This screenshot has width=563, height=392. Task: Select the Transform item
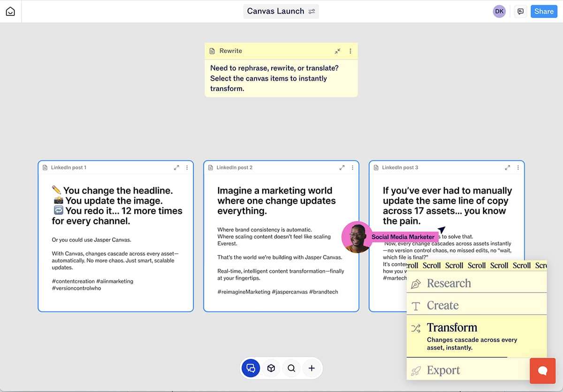pos(477,336)
